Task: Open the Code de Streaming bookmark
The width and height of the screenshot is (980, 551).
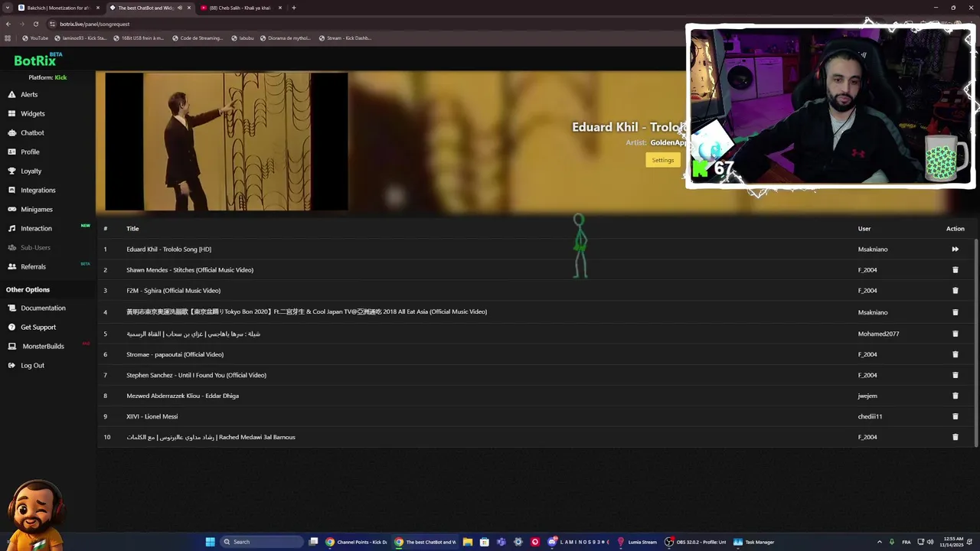Action: (198, 37)
